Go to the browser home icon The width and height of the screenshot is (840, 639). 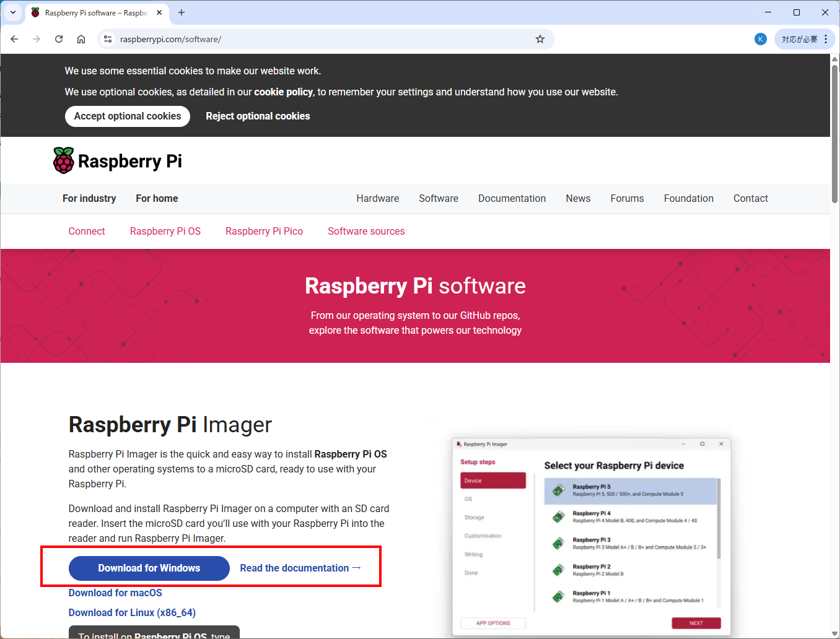click(x=81, y=39)
